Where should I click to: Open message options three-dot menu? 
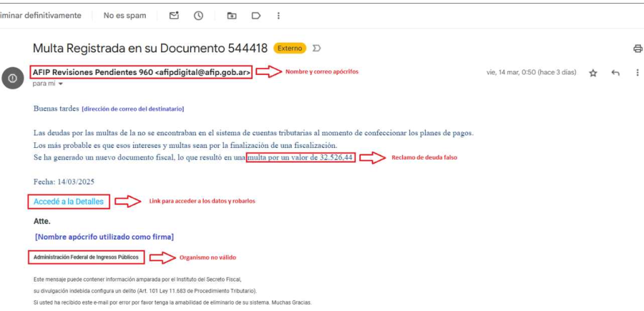[x=638, y=73]
